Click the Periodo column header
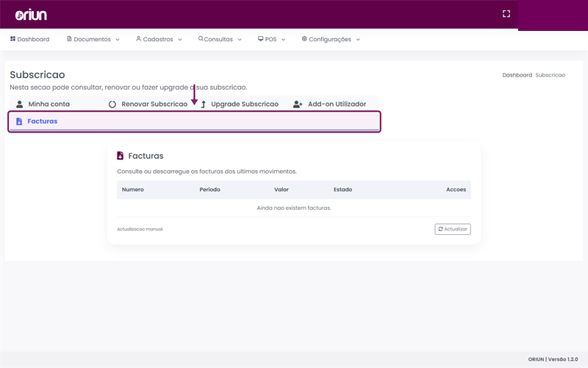 click(209, 189)
